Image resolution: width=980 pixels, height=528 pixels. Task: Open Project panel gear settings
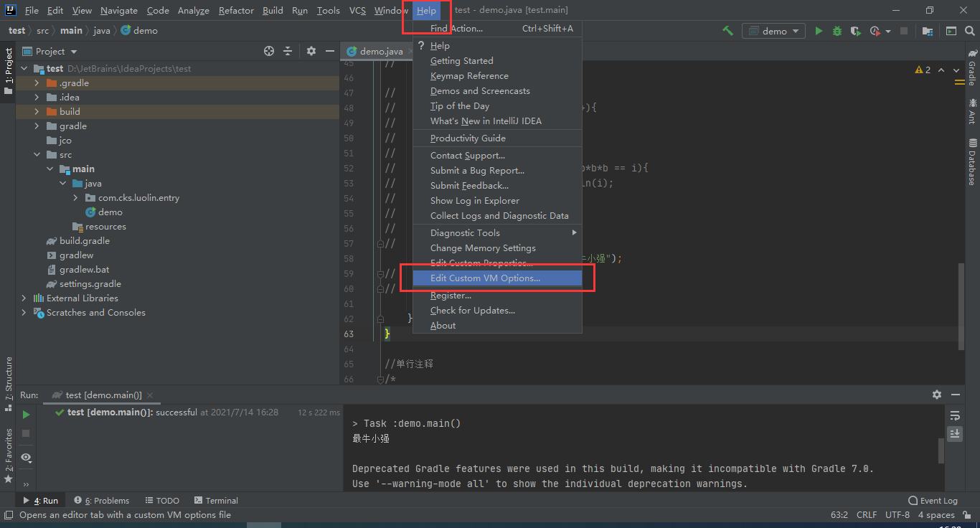311,51
